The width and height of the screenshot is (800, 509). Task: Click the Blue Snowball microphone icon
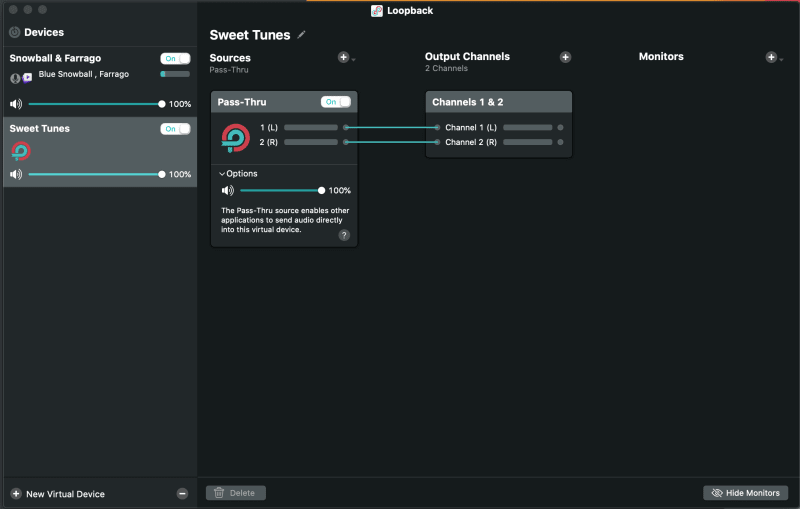pos(15,78)
